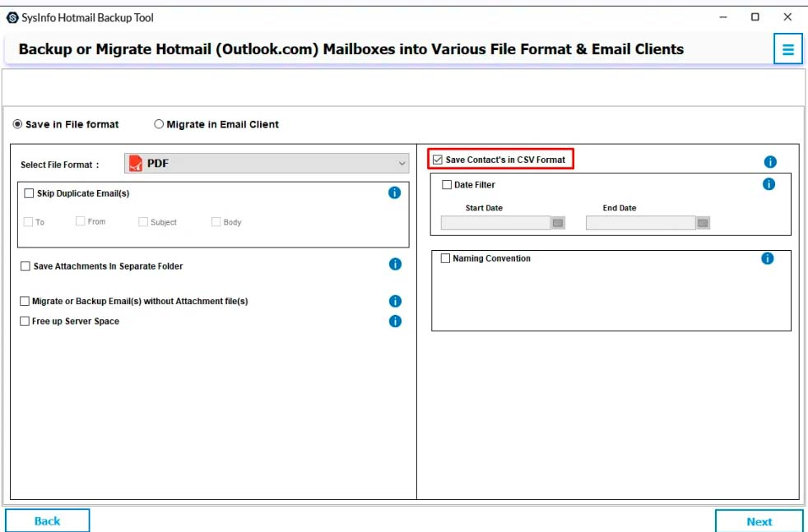The image size is (808, 532).
Task: Click info icon for Date Filter
Action: tap(769, 184)
